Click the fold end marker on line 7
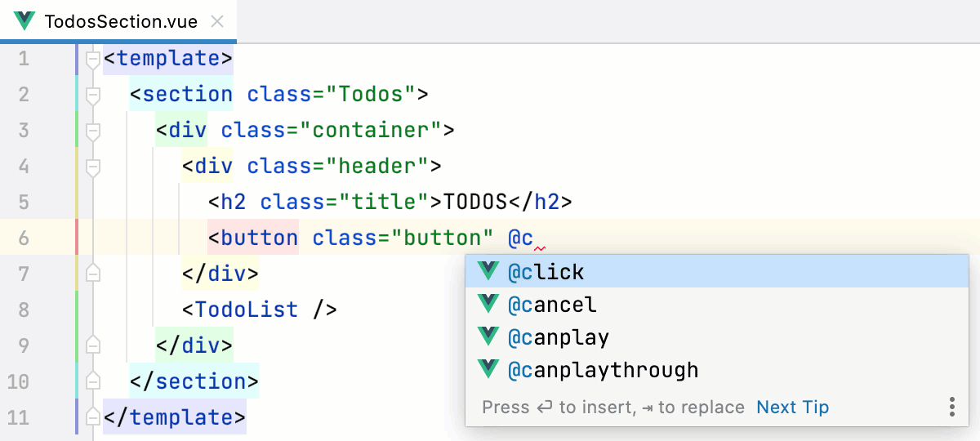 93,274
